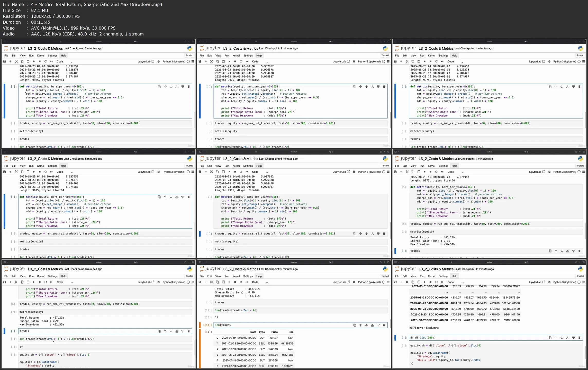This screenshot has height=370, width=588.
Task: Toggle the Trusted badge in the '6 minutes ago' notebook
Action: click(x=385, y=166)
